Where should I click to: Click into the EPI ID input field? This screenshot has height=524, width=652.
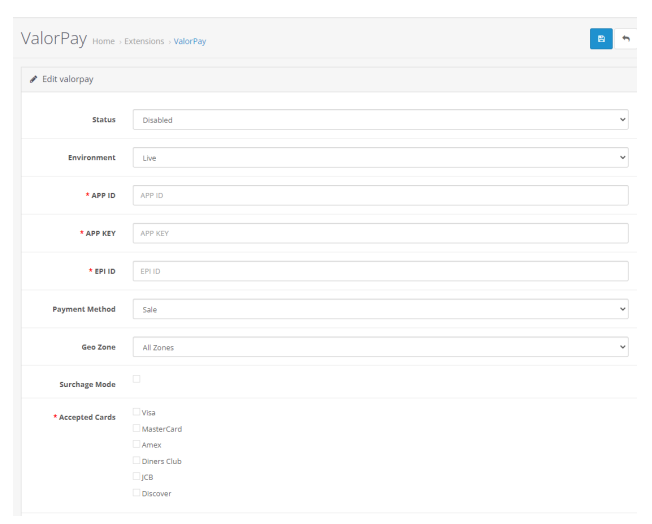380,271
